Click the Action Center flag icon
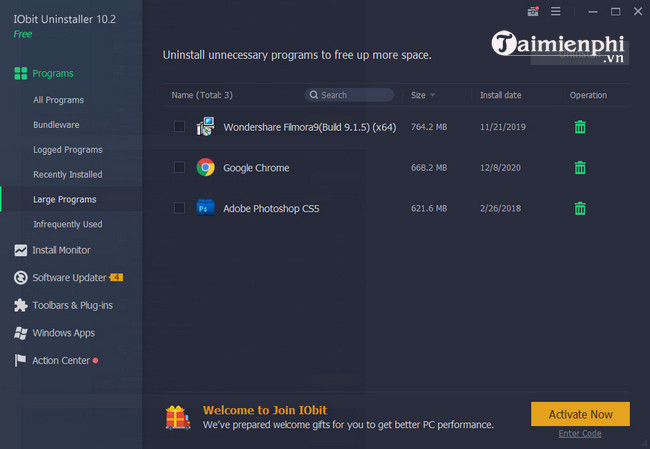 tap(20, 360)
